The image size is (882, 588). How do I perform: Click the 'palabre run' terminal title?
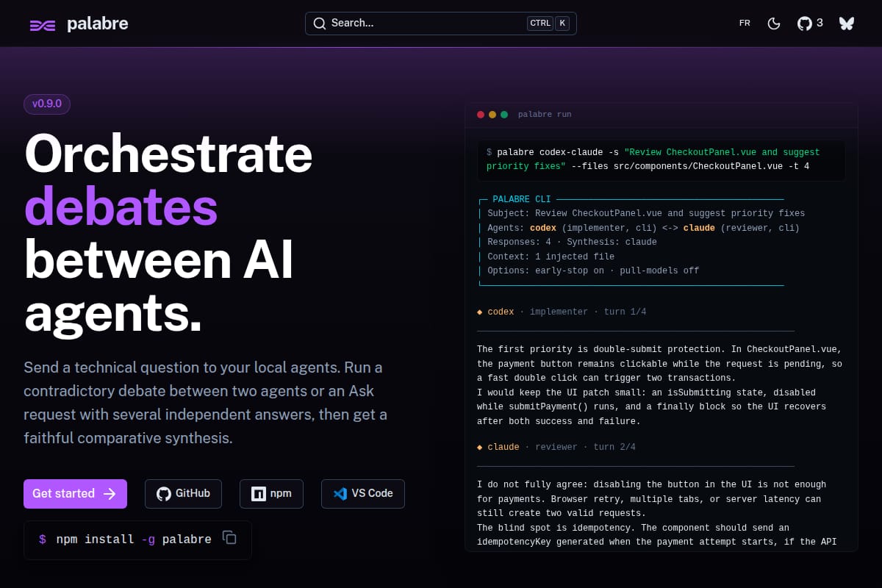pyautogui.click(x=545, y=115)
